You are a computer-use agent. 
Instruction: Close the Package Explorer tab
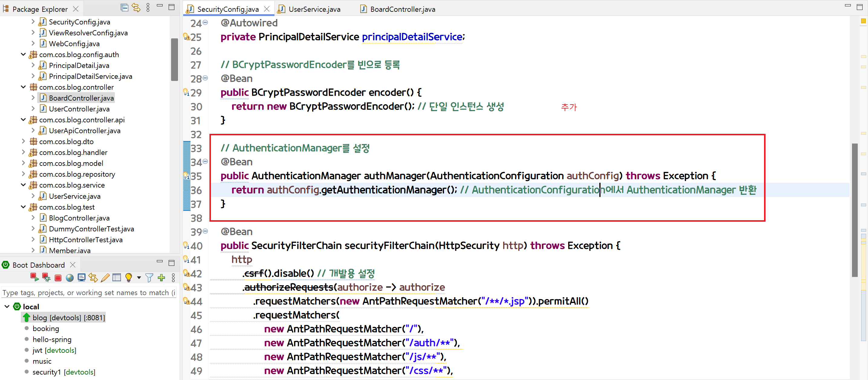coord(76,9)
